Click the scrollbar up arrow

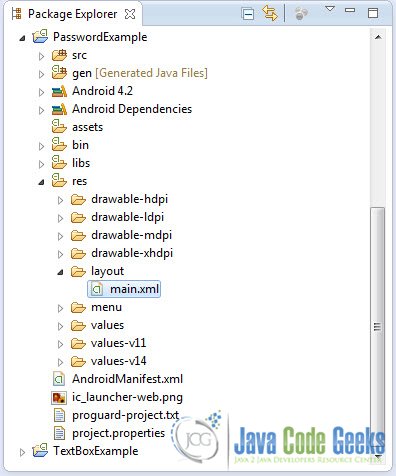tap(378, 37)
